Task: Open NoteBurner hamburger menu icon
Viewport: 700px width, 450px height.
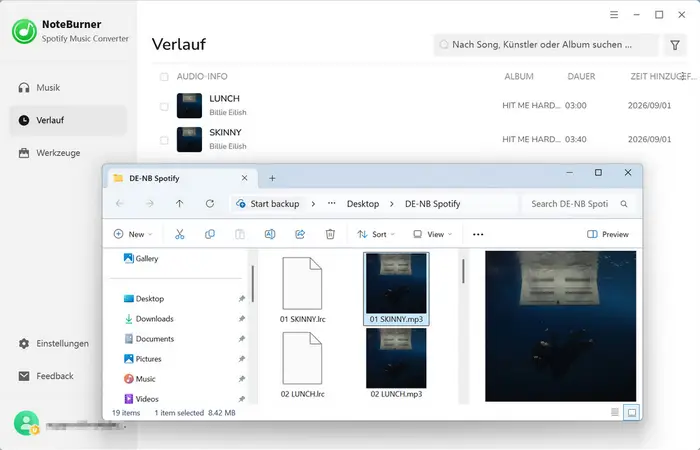Action: (x=614, y=15)
